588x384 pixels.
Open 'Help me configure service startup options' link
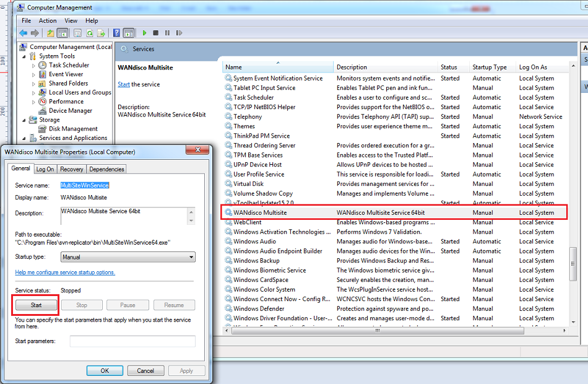tap(65, 273)
